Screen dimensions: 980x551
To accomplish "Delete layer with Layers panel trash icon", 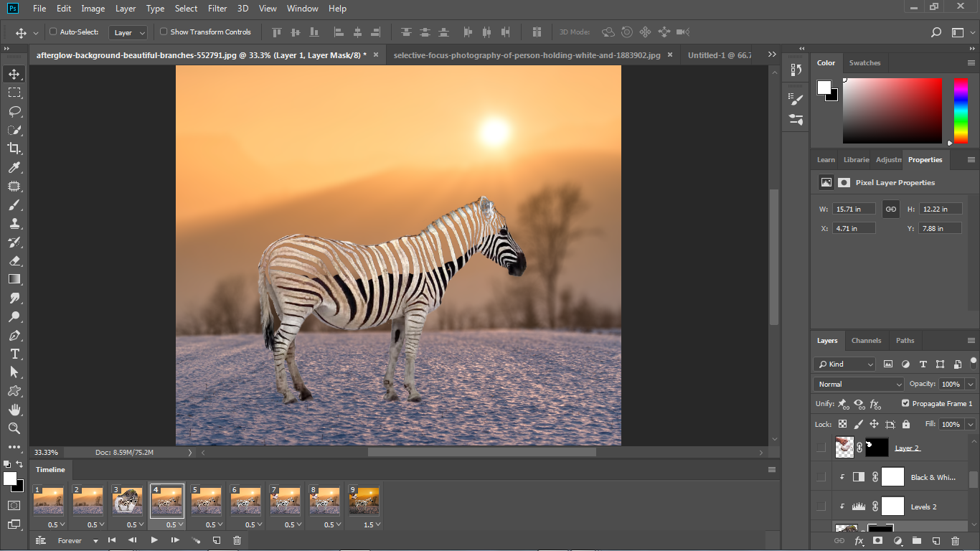I will [955, 541].
